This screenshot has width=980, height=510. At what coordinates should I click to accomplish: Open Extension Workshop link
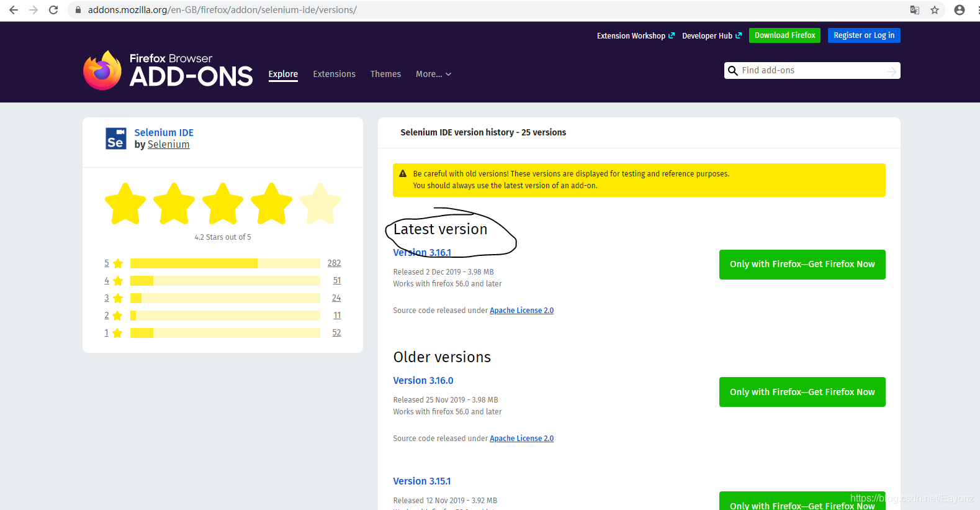pos(636,36)
